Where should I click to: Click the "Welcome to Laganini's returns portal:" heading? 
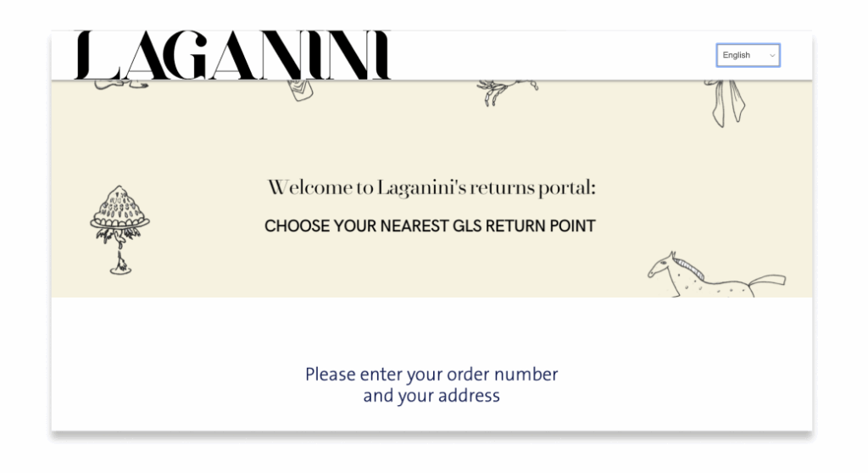tap(431, 187)
